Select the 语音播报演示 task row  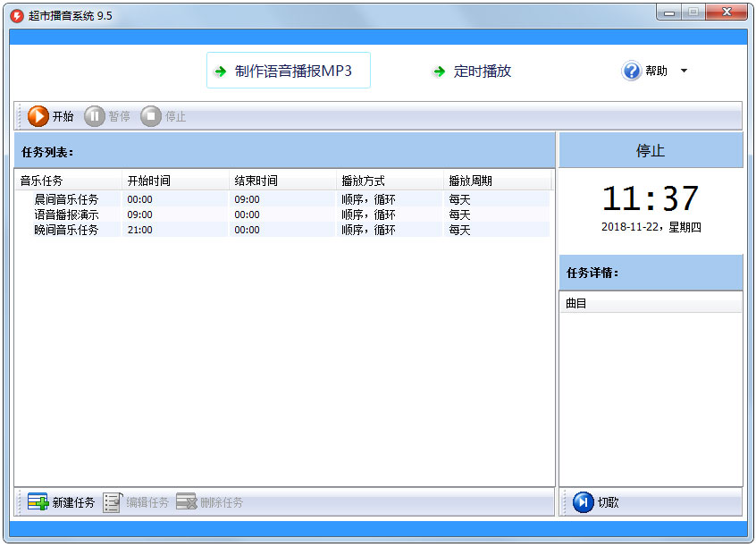tap(282, 215)
